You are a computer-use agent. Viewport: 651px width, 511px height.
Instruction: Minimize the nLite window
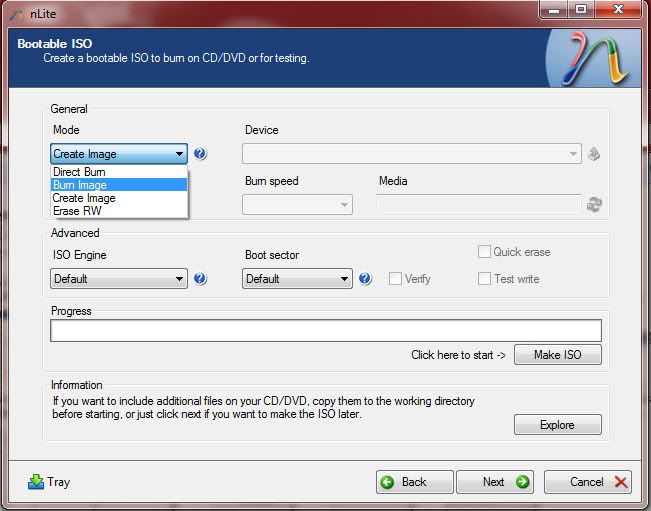pyautogui.click(x=554, y=10)
